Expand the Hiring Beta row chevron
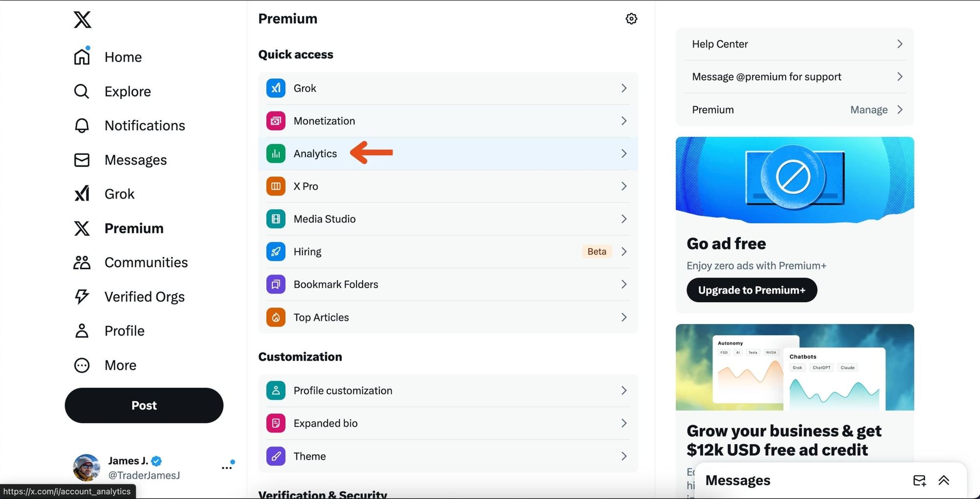The image size is (980, 499). (x=624, y=251)
